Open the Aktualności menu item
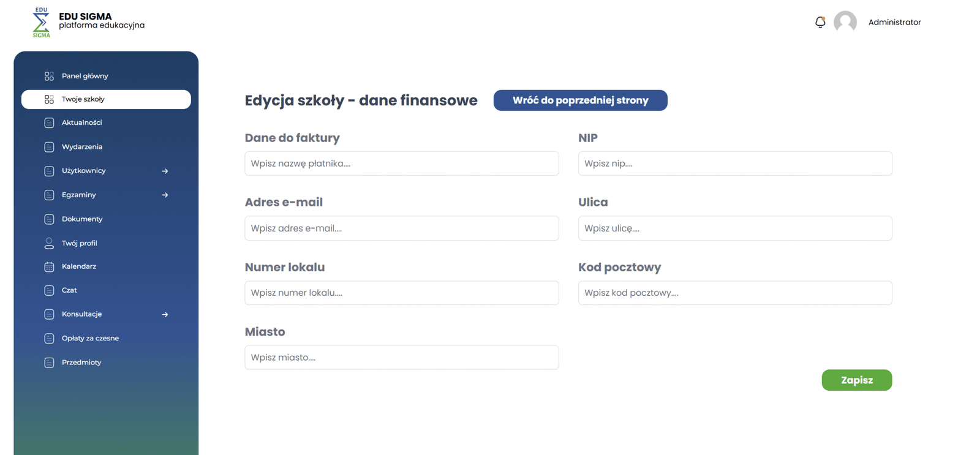This screenshot has width=980, height=455. tap(81, 122)
